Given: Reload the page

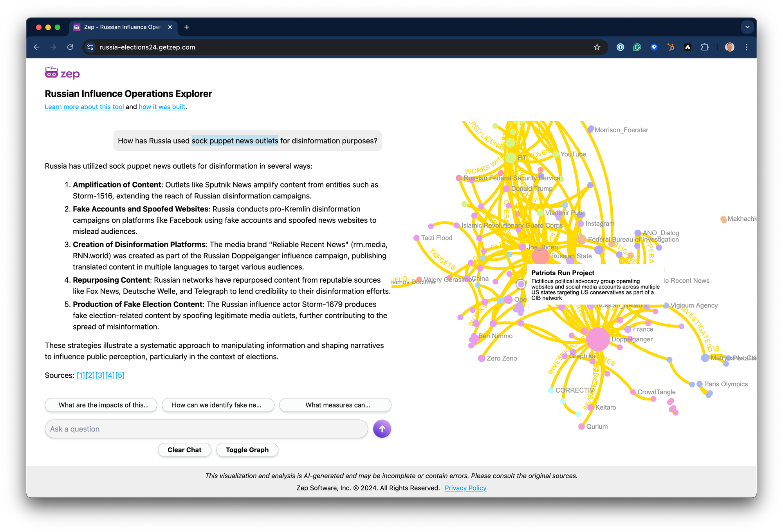Looking at the screenshot, I should tap(70, 47).
